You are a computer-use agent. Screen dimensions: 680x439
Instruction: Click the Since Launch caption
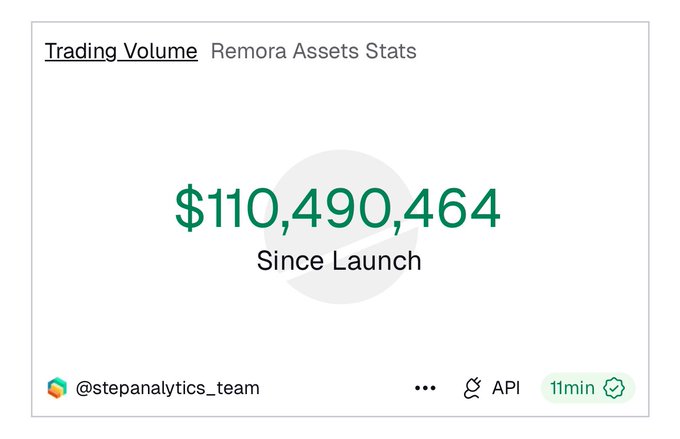click(x=338, y=261)
